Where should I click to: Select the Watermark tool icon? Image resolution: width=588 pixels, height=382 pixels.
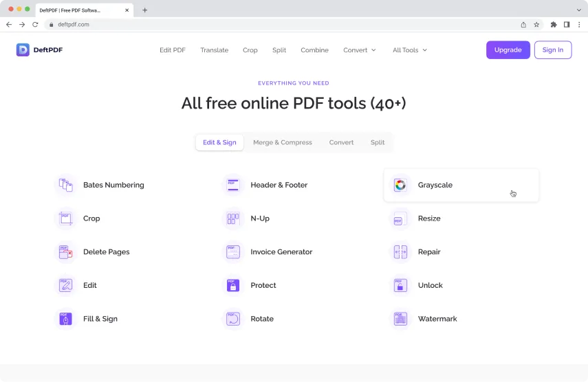(x=400, y=319)
